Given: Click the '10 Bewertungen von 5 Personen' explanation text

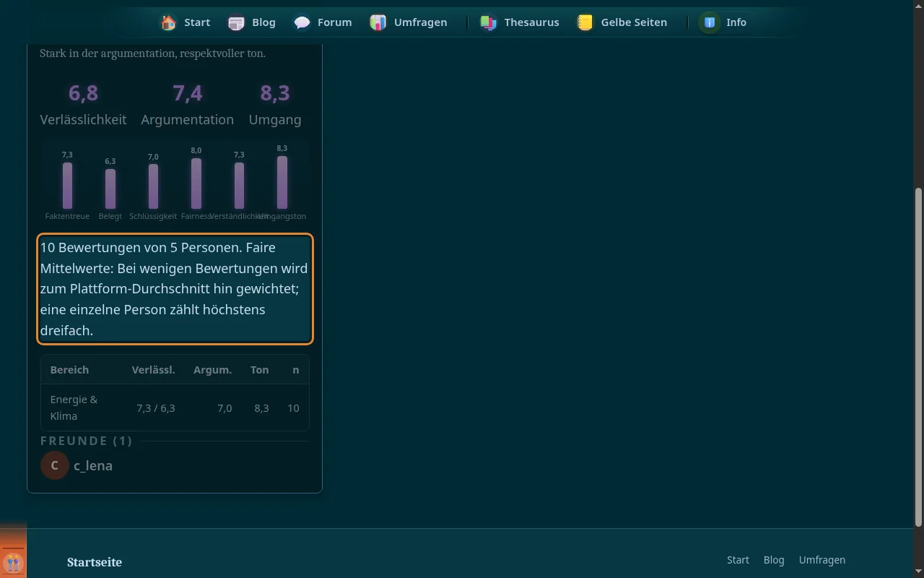Looking at the screenshot, I should tap(175, 289).
